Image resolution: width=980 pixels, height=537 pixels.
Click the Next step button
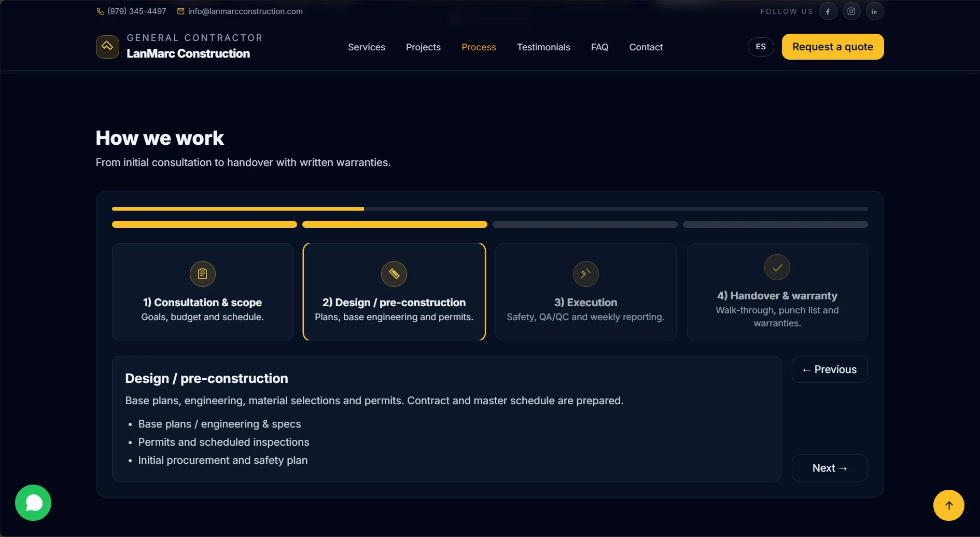[x=829, y=468]
